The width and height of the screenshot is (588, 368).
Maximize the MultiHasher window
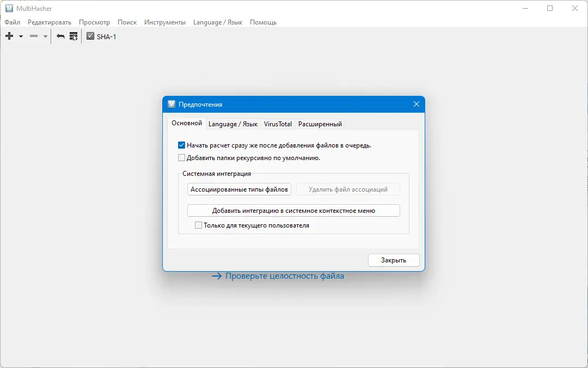[550, 8]
